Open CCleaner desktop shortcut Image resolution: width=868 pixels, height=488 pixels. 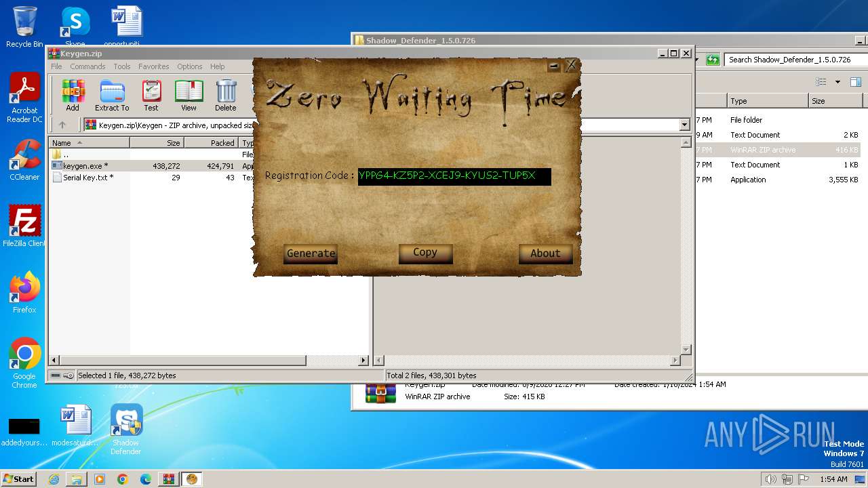24,160
